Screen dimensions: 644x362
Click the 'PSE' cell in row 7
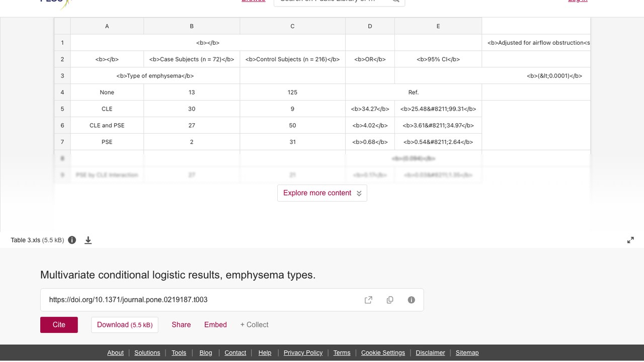pyautogui.click(x=107, y=142)
